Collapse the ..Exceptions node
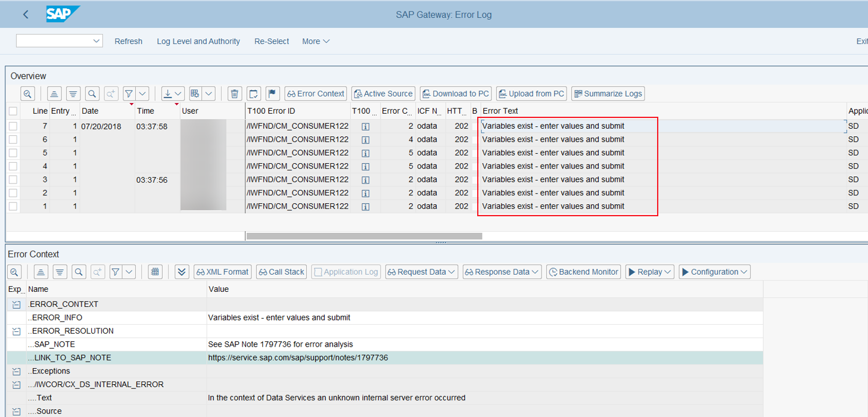The width and height of the screenshot is (868, 417). click(x=16, y=371)
